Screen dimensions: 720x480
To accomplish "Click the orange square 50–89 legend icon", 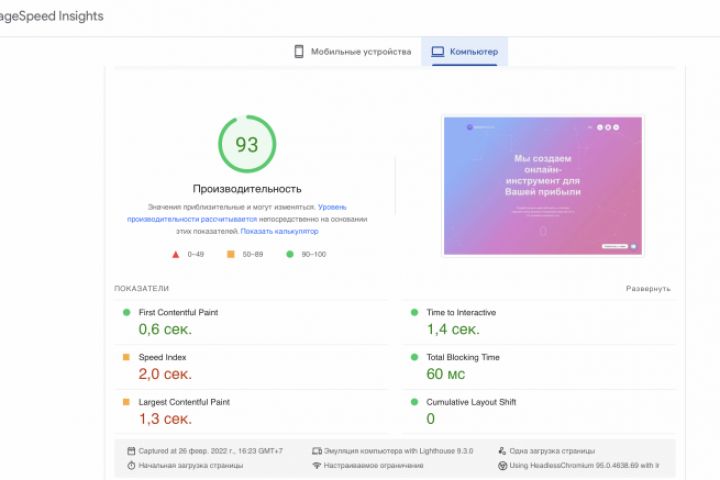I will click(x=231, y=254).
